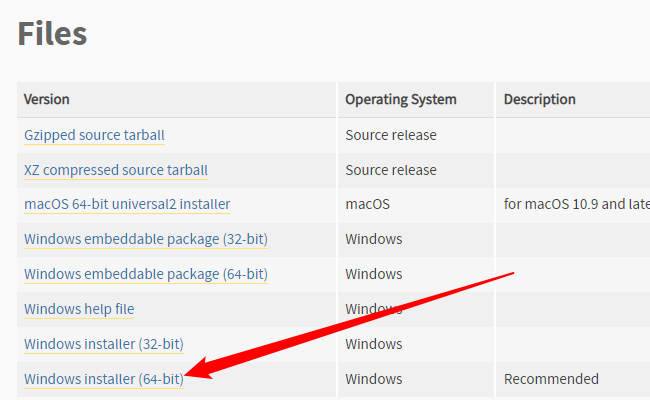Click Windows cell in 32-bit installer row

click(x=374, y=344)
